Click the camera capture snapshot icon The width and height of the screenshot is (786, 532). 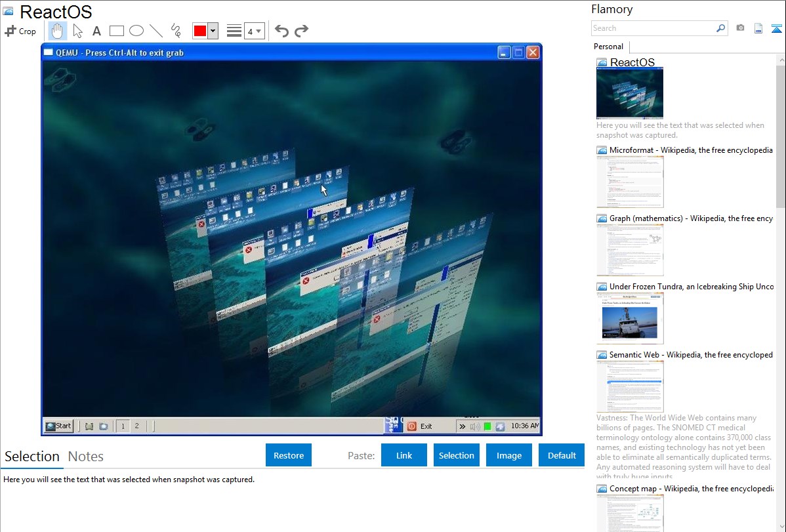coord(740,28)
